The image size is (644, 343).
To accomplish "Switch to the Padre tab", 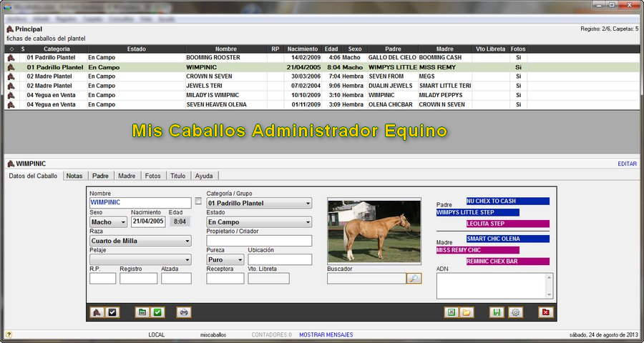I will tap(101, 176).
